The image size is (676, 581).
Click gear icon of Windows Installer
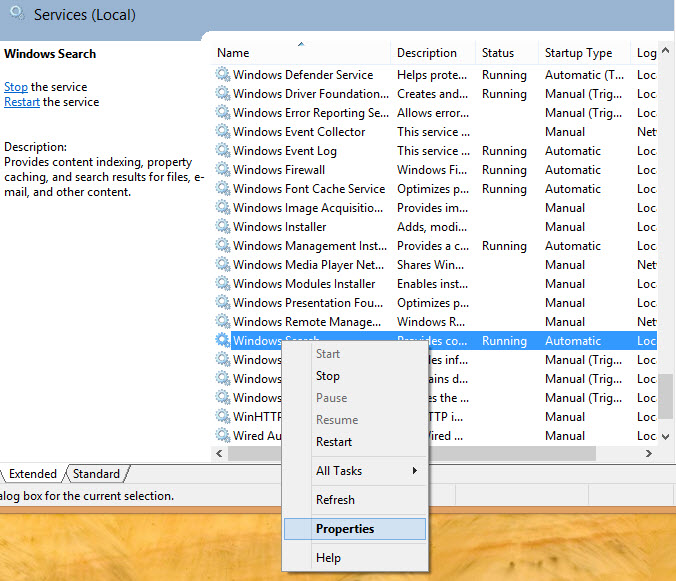click(223, 226)
